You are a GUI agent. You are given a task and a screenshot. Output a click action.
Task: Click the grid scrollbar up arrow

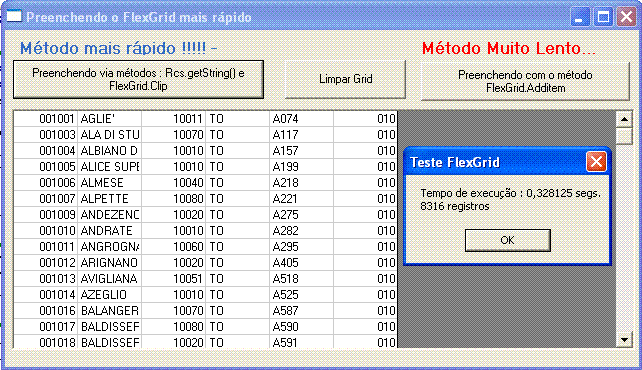click(x=624, y=120)
